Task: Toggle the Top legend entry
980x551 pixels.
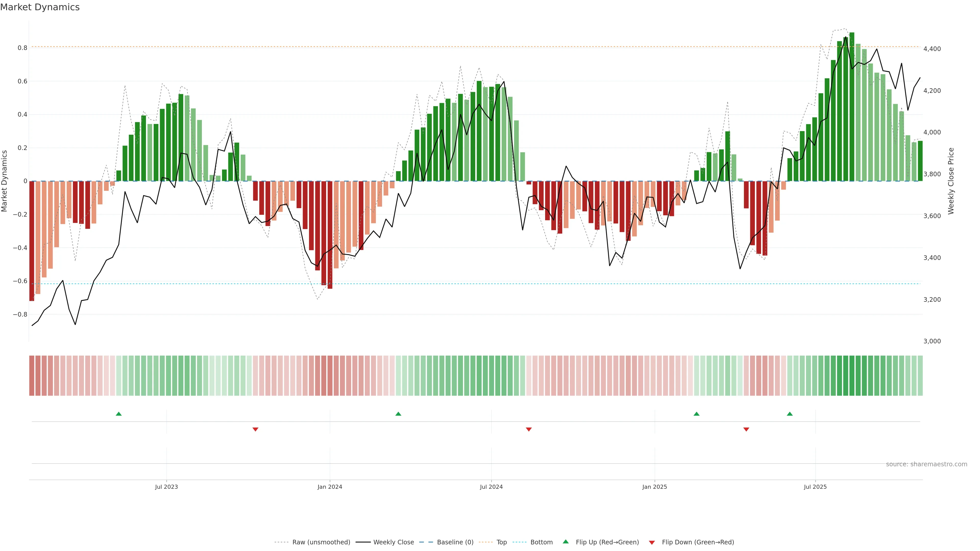Action: pos(501,542)
